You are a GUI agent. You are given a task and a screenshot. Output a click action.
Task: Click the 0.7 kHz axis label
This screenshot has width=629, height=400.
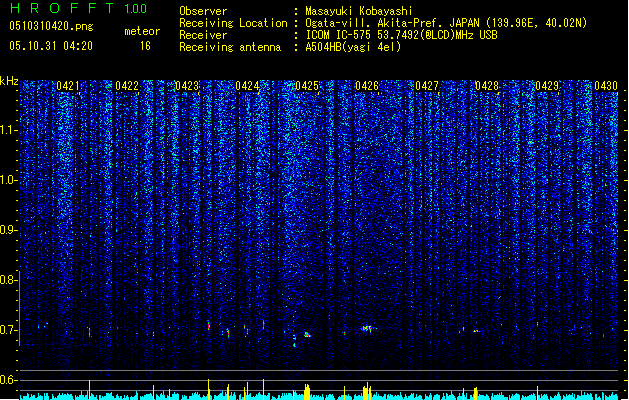click(x=8, y=330)
